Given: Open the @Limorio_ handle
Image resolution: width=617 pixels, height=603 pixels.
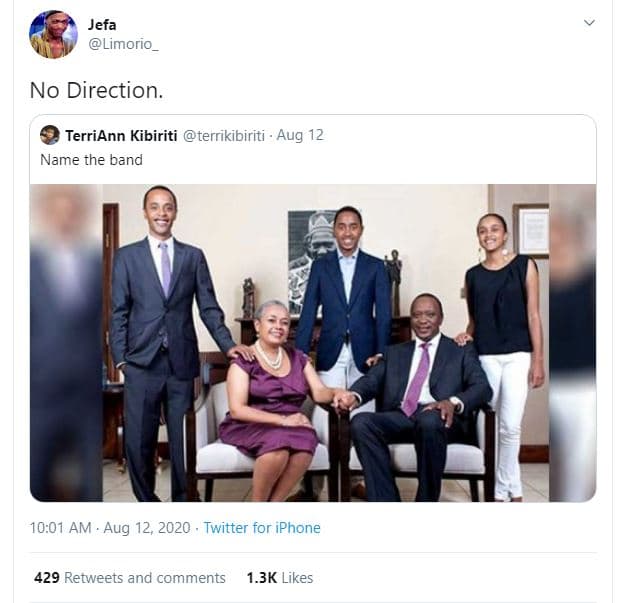Looking at the screenshot, I should point(124,44).
